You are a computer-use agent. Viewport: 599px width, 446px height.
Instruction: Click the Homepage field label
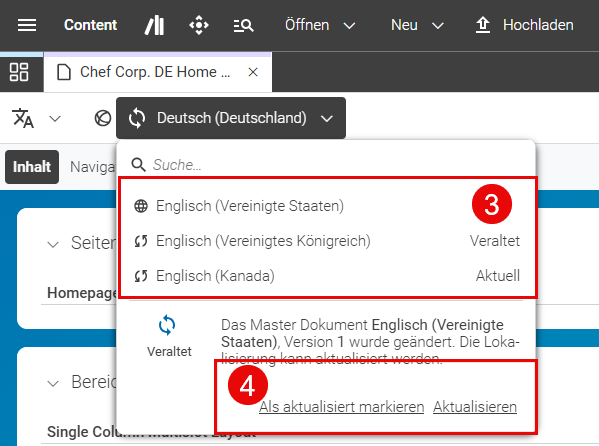point(82,293)
